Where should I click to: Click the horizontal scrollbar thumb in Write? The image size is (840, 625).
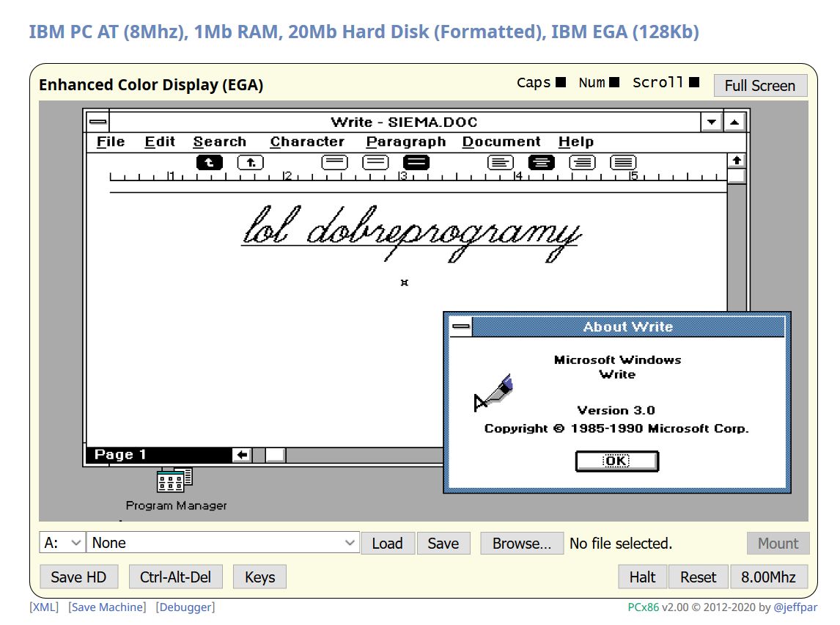tap(276, 455)
